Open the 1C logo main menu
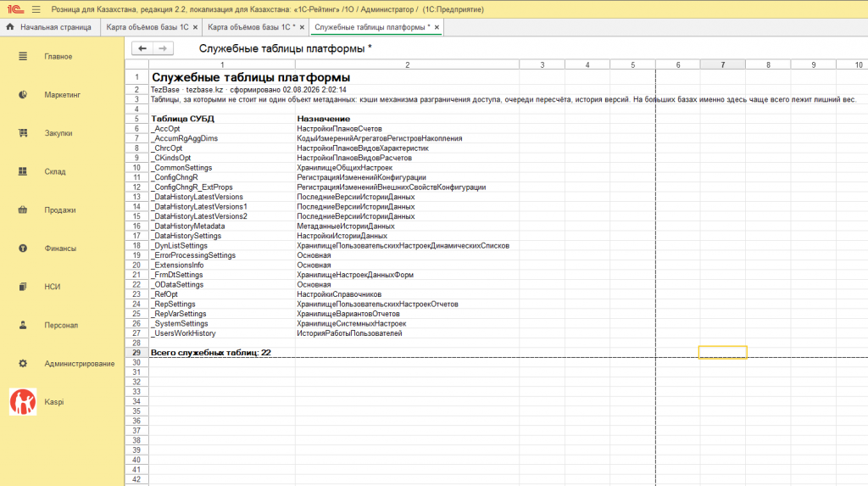This screenshot has height=486, width=868. (15, 9)
